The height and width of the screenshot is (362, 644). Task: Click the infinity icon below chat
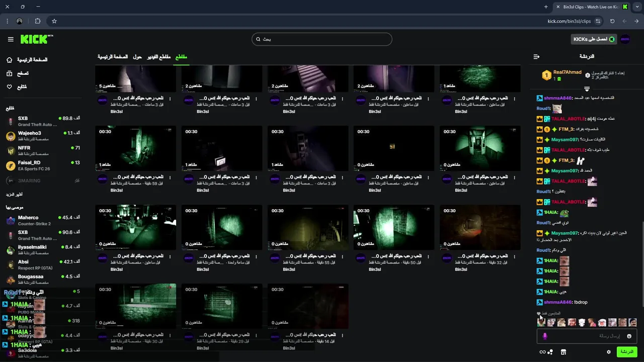click(542, 352)
